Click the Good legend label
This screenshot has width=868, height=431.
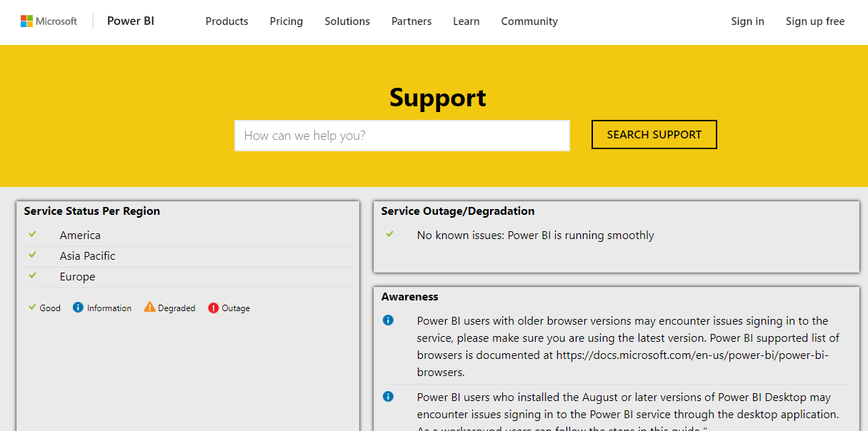point(50,308)
